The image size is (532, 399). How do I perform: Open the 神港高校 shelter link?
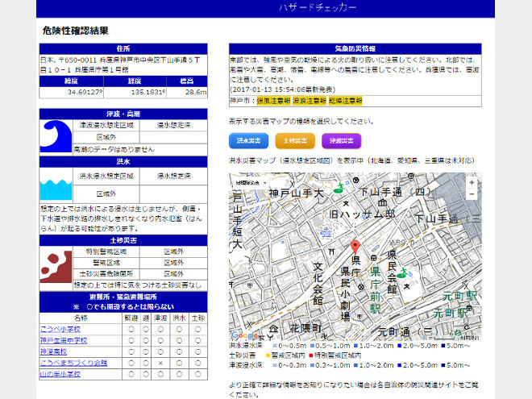55,351
